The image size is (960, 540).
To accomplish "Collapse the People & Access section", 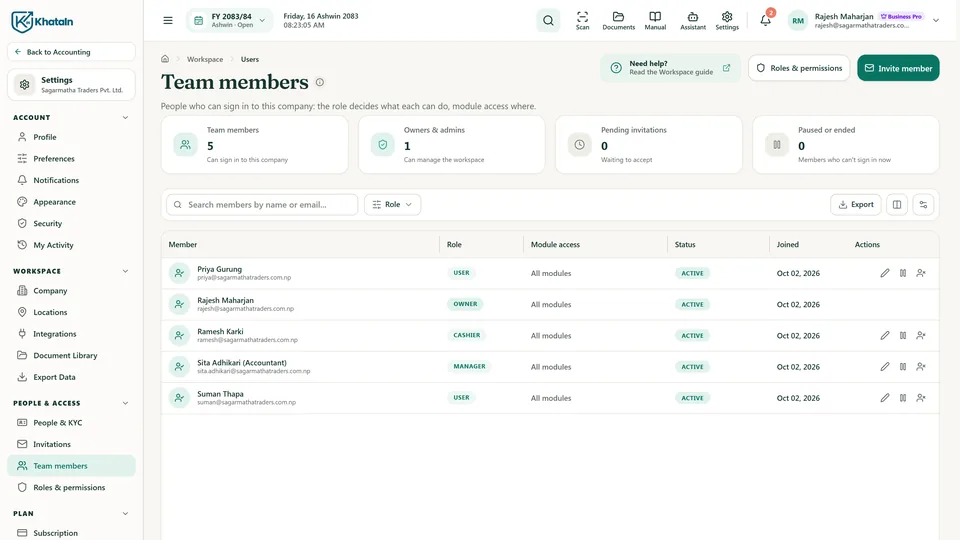I will point(125,403).
